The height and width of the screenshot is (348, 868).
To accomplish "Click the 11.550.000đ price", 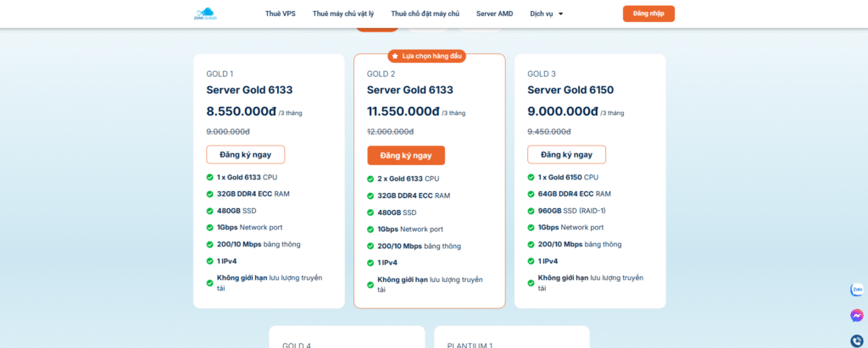I will click(x=403, y=111).
